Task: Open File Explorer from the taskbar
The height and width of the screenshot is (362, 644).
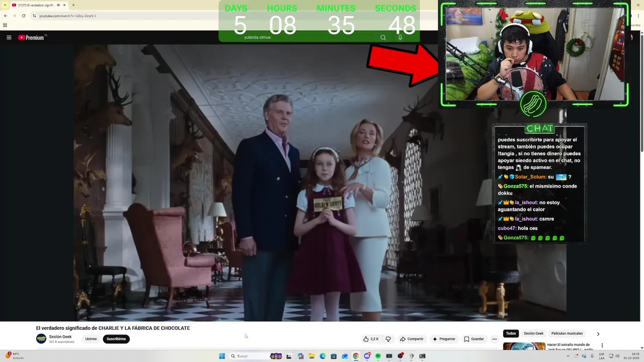Action: pyautogui.click(x=311, y=356)
